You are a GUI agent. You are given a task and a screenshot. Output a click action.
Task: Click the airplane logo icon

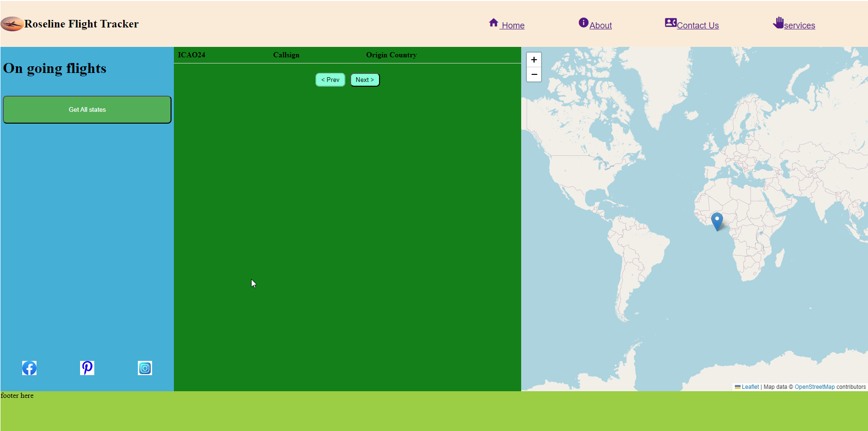click(x=12, y=24)
